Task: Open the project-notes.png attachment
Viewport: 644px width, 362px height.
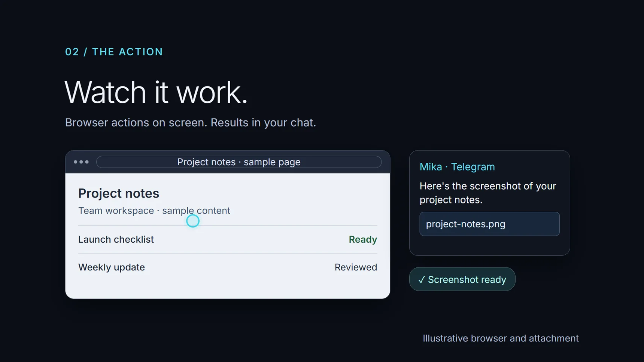Action: tap(489, 224)
